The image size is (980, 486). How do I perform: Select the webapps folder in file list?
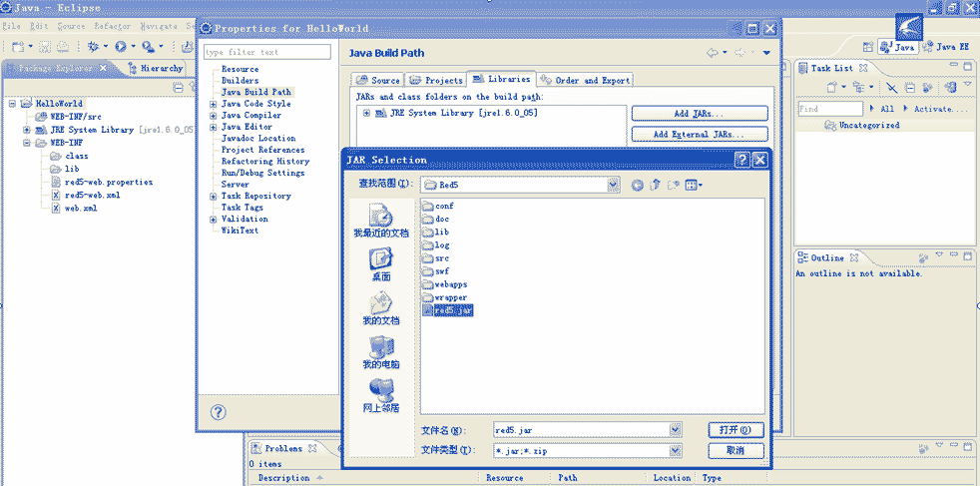445,284
